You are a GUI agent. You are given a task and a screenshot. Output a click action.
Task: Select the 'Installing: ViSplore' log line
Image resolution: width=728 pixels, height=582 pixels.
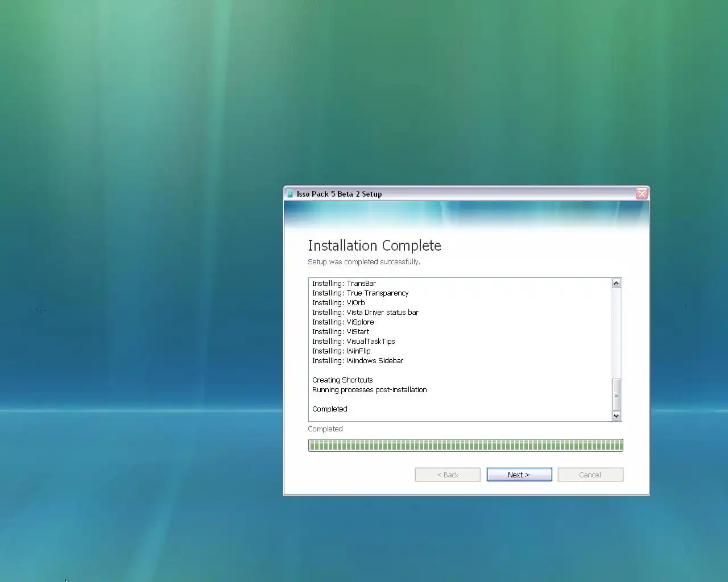343,322
